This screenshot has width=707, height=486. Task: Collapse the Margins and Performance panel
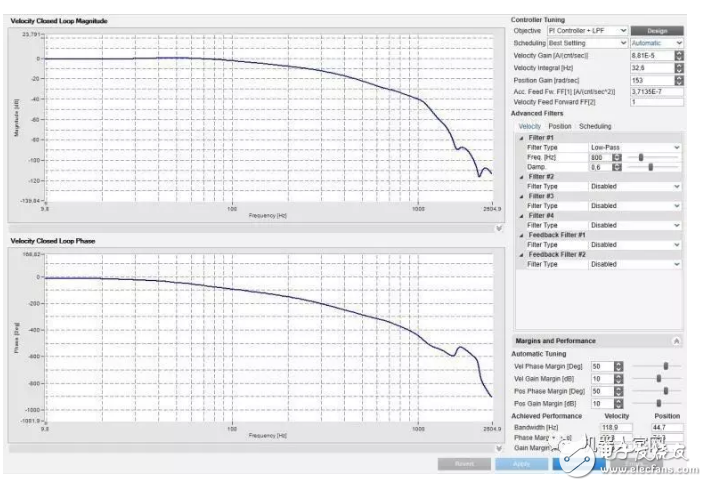pos(678,341)
